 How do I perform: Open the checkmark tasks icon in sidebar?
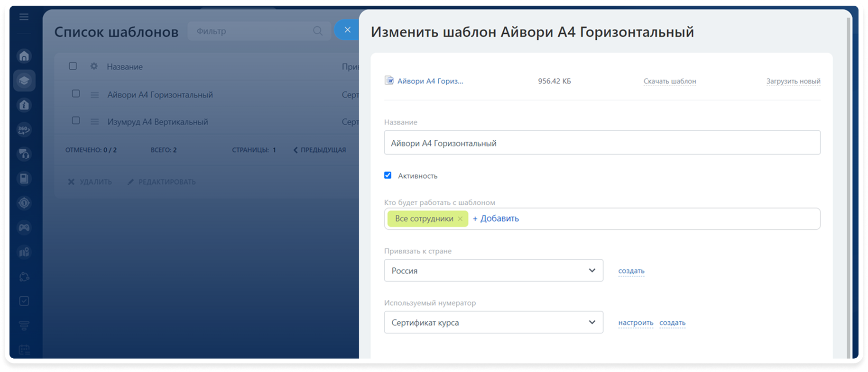coord(24,301)
